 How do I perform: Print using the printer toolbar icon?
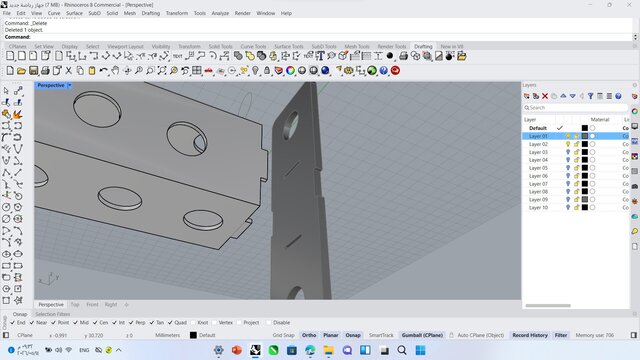[45, 71]
